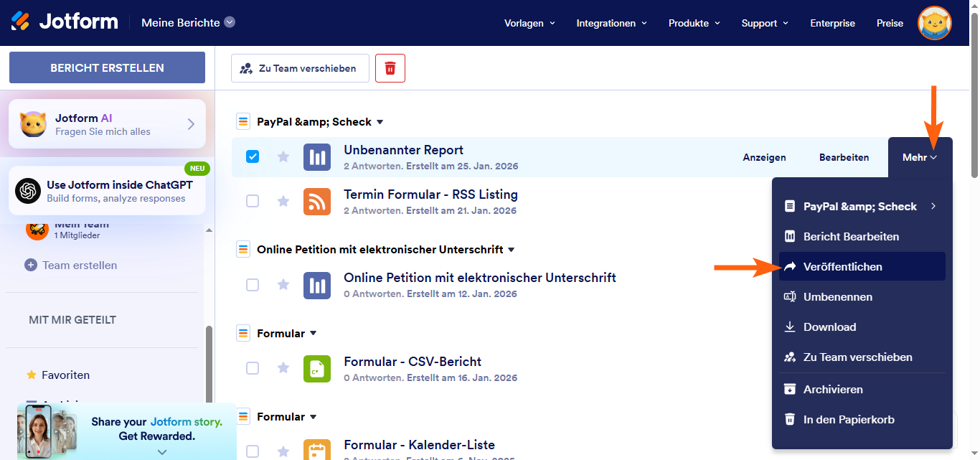The width and height of the screenshot is (980, 460).
Task: Click the Unbenannter Report bar chart icon
Action: tap(316, 157)
